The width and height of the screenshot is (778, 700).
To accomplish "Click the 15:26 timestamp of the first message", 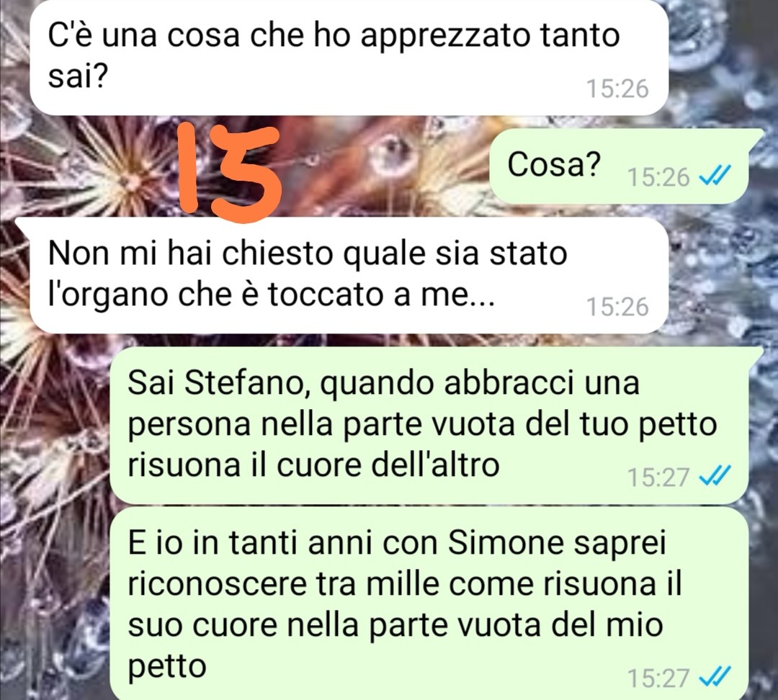I will click(x=617, y=89).
